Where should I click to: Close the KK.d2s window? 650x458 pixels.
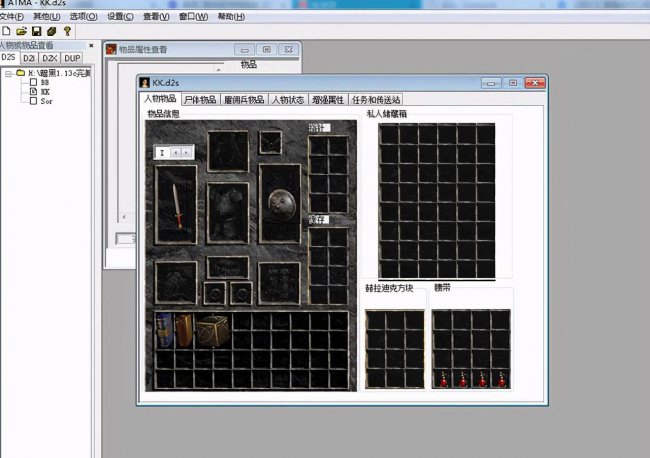535,83
